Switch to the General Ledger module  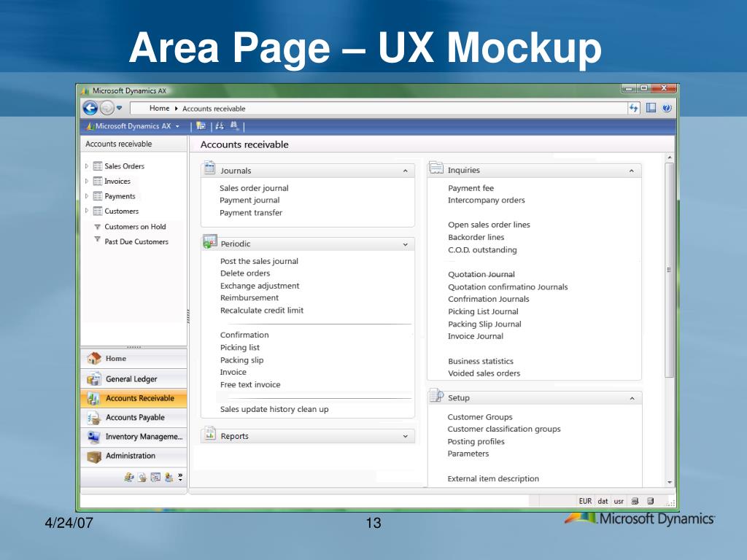tap(134, 378)
